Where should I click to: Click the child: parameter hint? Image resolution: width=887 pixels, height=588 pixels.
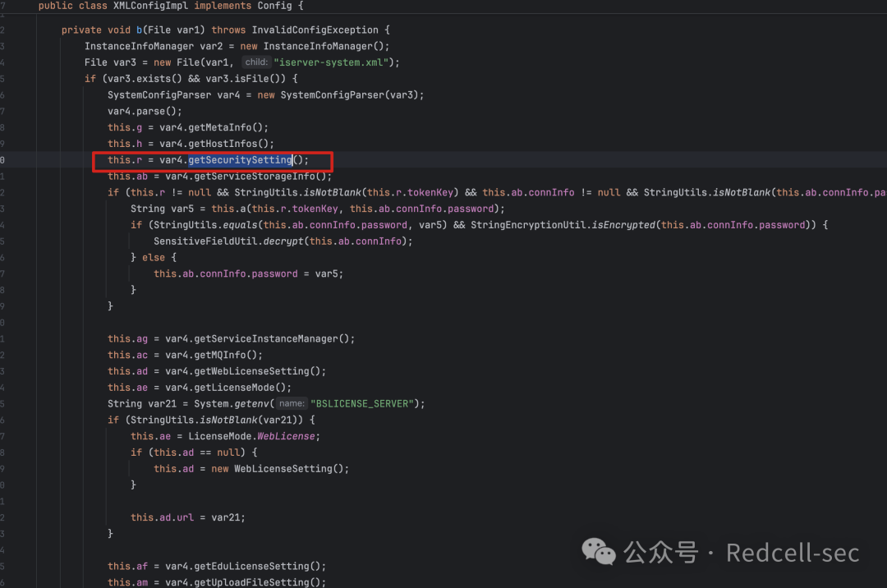click(x=256, y=62)
